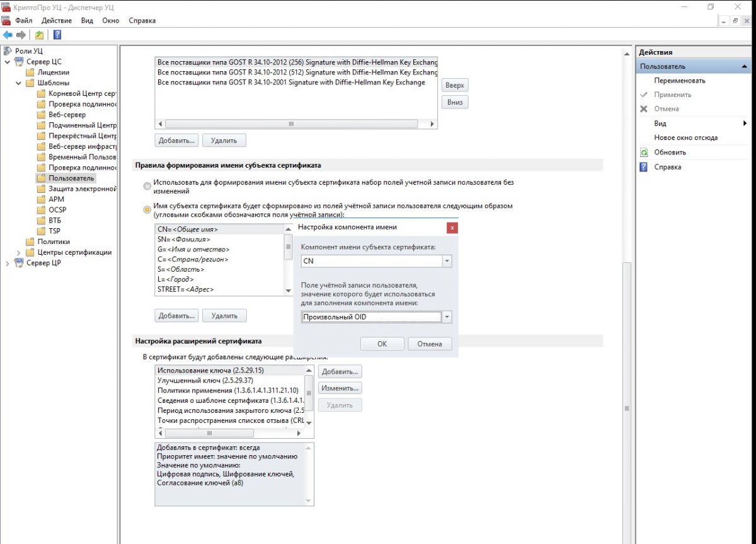Click Переименовать in Actions pane
The height and width of the screenshot is (544, 756).
tap(680, 81)
